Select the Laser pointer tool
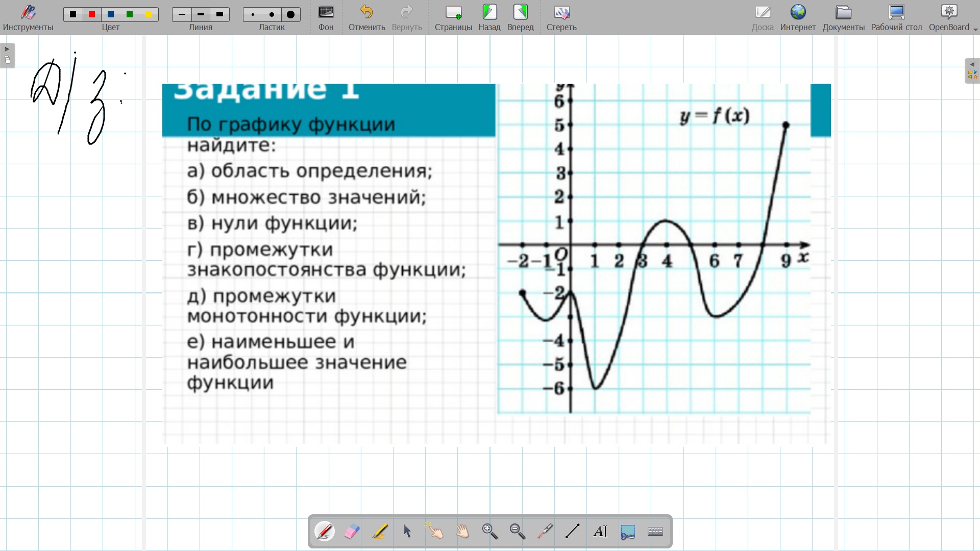This screenshot has height=551, width=980. coord(545,532)
